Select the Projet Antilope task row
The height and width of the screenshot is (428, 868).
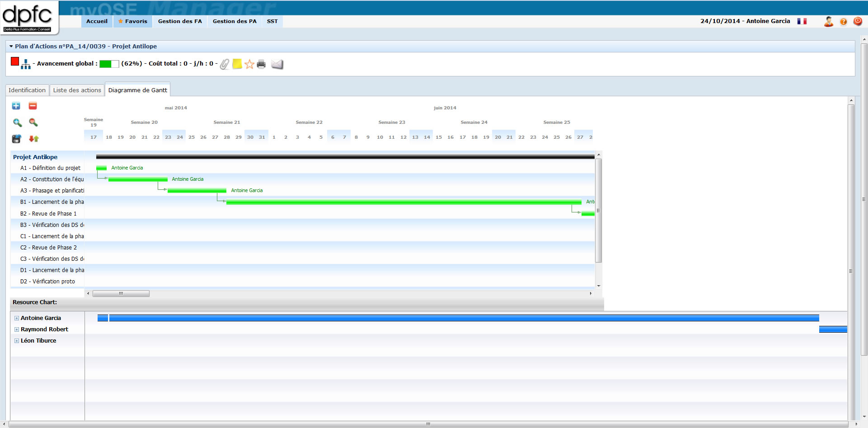[35, 157]
